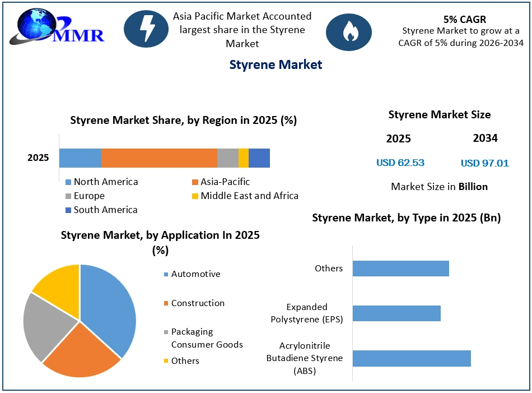This screenshot has width=532, height=393.
Task: Click the Expanded Polystyrene (EPS) bar
Action: (x=396, y=313)
